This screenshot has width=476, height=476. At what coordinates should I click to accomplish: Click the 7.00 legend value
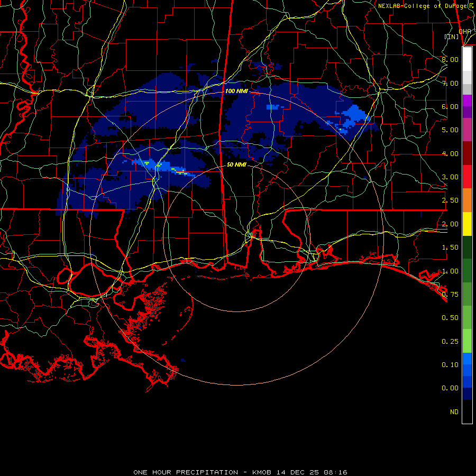450,83
